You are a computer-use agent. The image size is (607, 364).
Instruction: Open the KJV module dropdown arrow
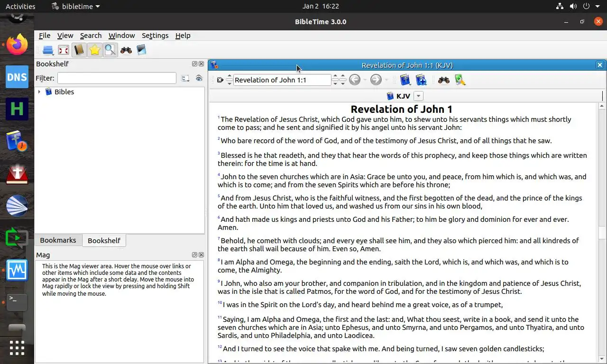[x=418, y=96]
